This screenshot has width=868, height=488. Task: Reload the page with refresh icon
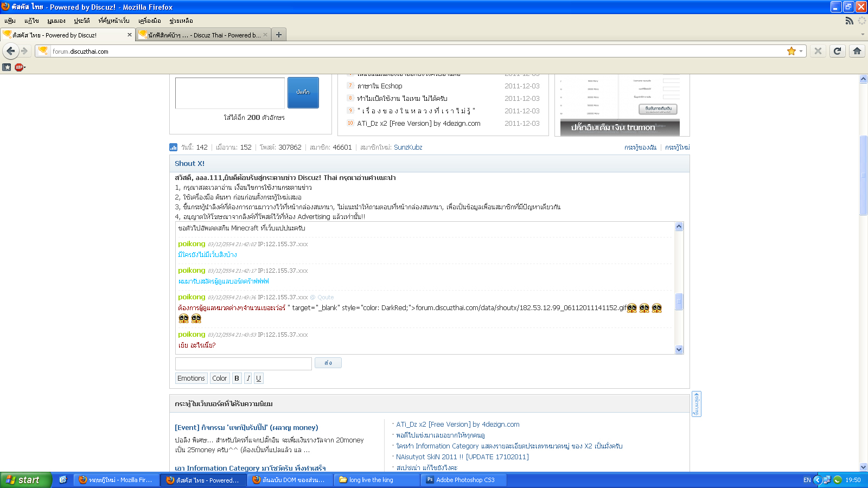838,51
